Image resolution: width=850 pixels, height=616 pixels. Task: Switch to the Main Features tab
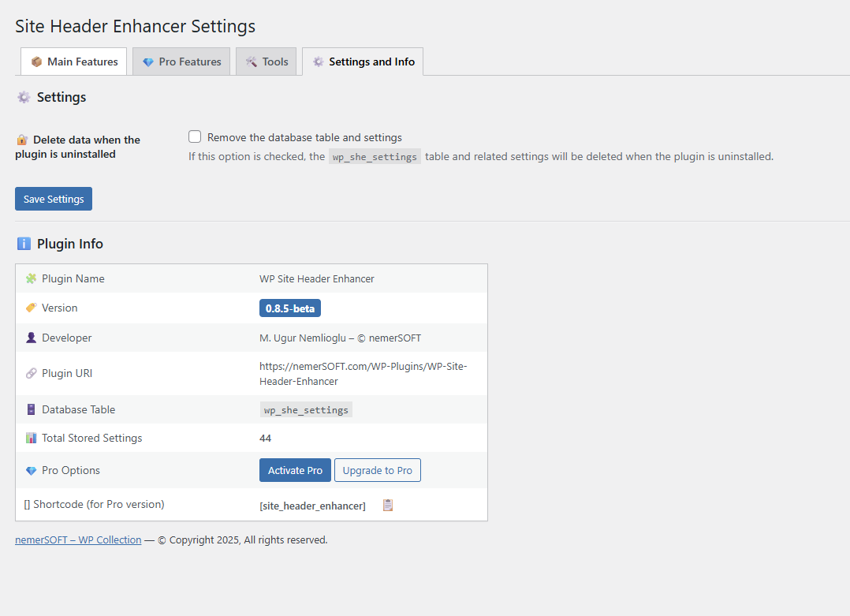[x=73, y=61]
